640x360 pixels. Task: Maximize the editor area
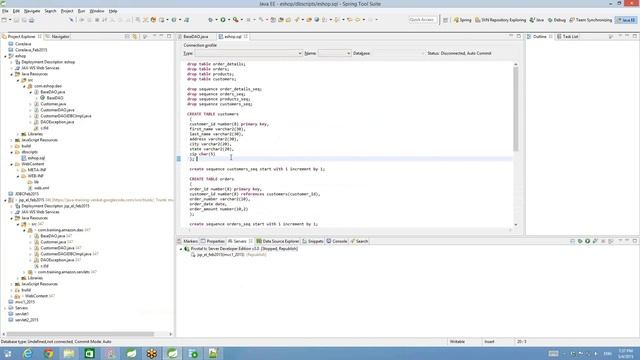pyautogui.click(x=518, y=36)
